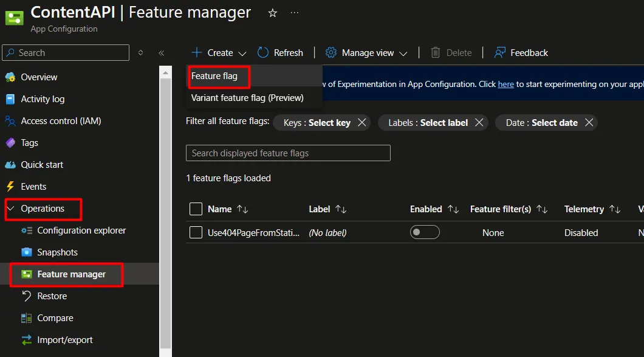
Task: Go to Access control (IAM)
Action: coord(61,121)
